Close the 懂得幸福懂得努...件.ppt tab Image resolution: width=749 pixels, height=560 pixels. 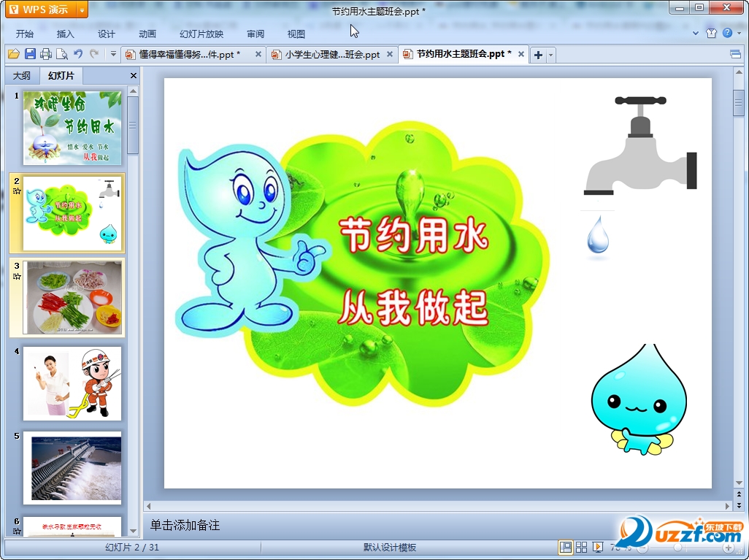tap(258, 55)
